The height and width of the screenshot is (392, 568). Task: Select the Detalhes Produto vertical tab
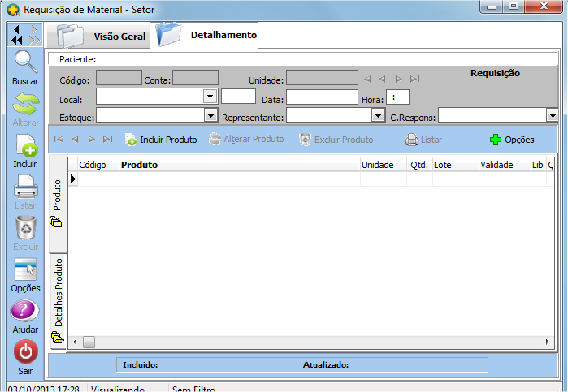(58, 300)
